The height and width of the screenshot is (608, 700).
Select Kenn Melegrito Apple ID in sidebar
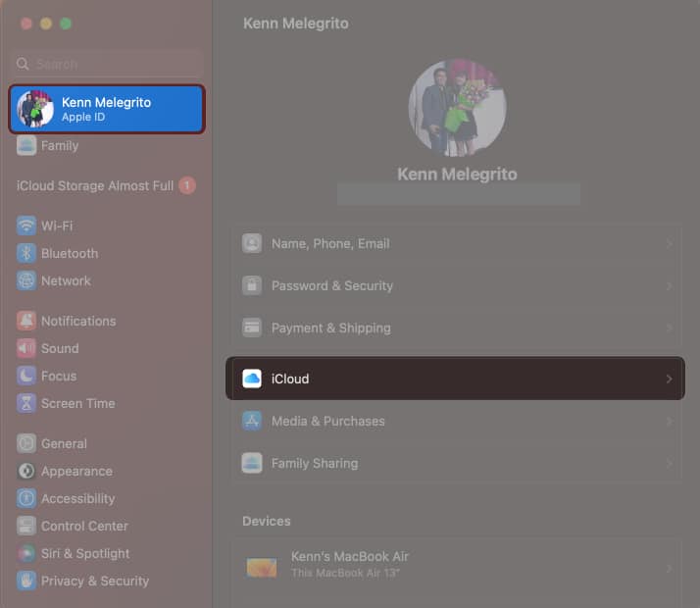coord(107,109)
